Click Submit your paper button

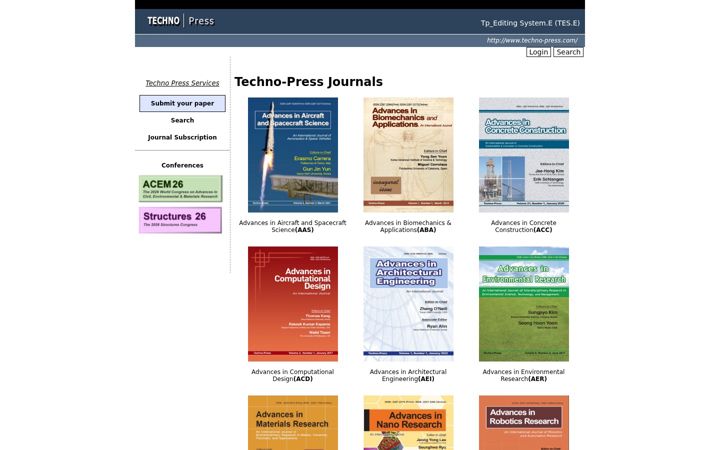pyautogui.click(x=182, y=103)
